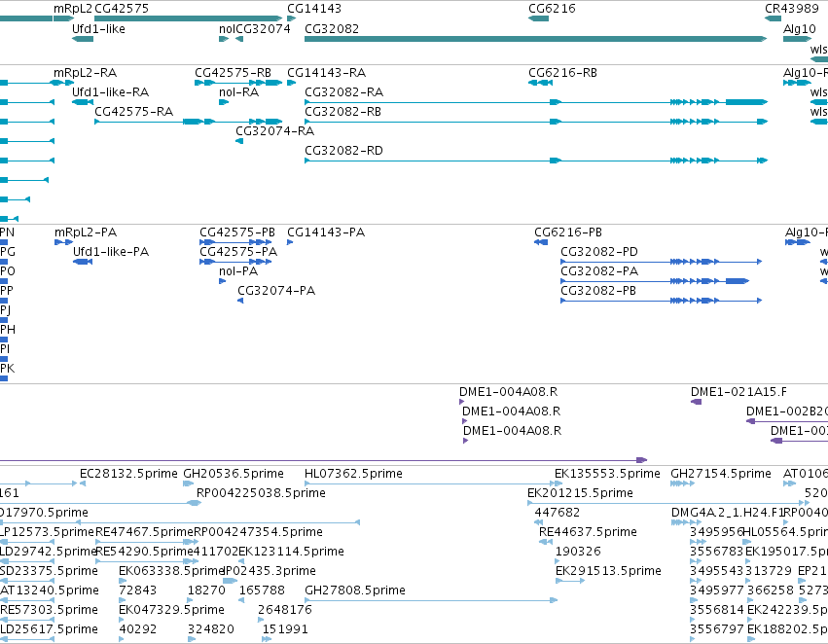Select the CG14143-PA protein label
Screen dimensions: 828x644
pyautogui.click(x=326, y=233)
